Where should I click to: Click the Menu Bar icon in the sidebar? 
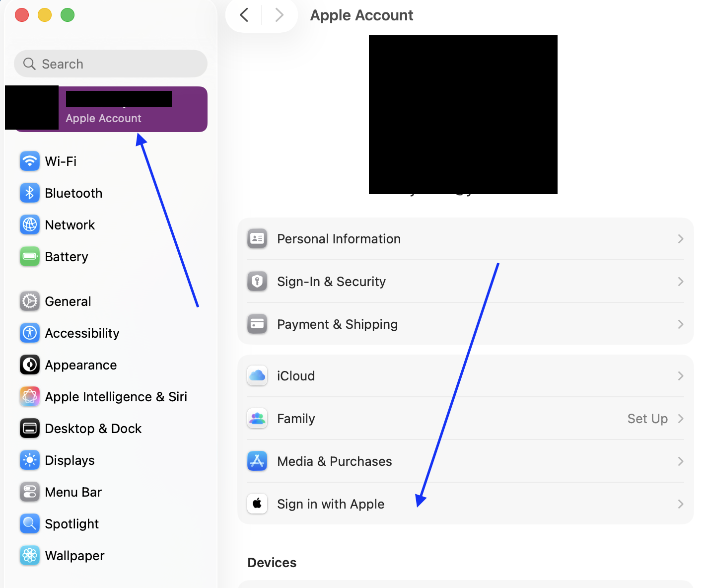(30, 492)
